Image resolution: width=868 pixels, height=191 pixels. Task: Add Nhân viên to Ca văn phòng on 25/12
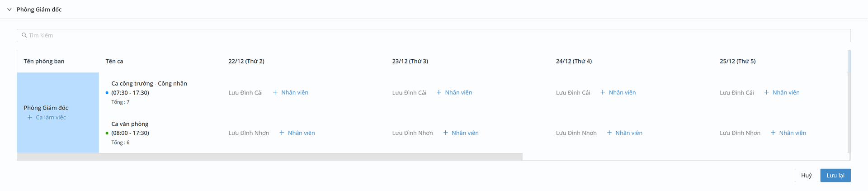pos(788,133)
